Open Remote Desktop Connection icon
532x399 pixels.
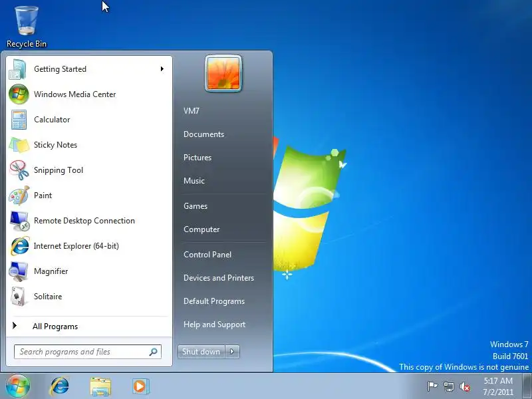[x=19, y=221]
